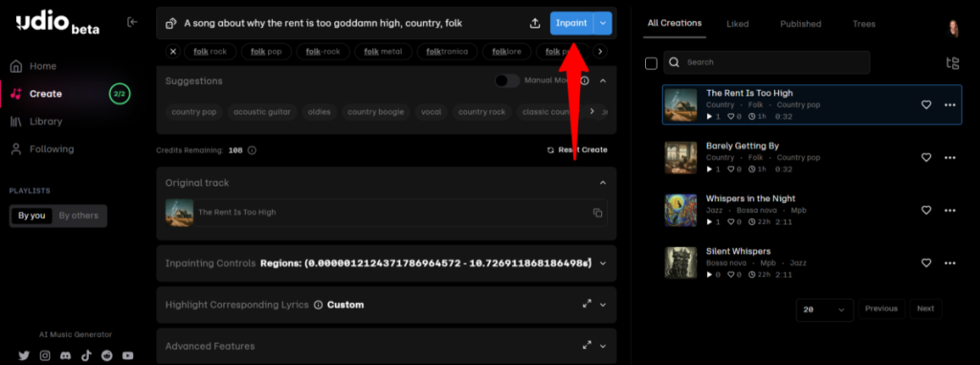Open more options for Silent Whispers
This screenshot has height=365, width=980.
tap(950, 262)
